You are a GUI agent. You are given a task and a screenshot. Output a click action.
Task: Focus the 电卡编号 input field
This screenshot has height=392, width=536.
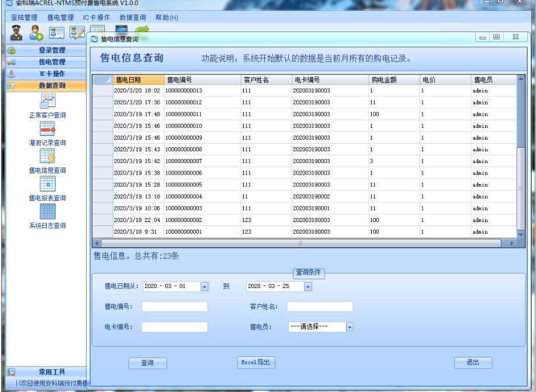coord(175,327)
